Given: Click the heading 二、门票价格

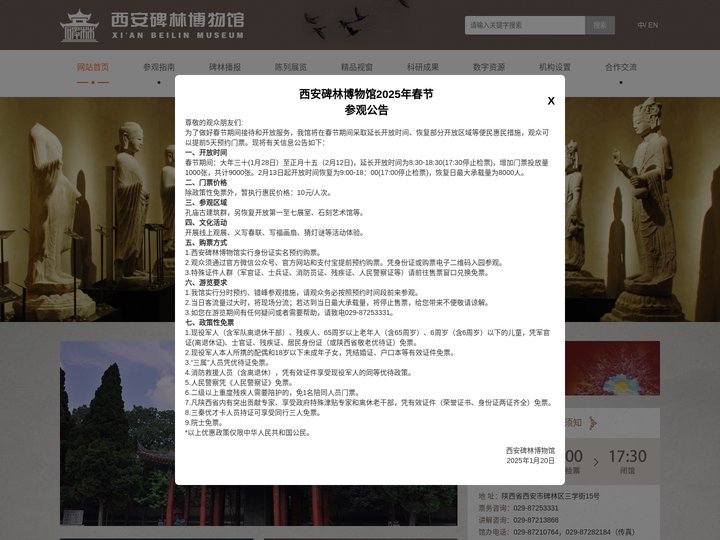Looking at the screenshot, I should (x=206, y=182).
